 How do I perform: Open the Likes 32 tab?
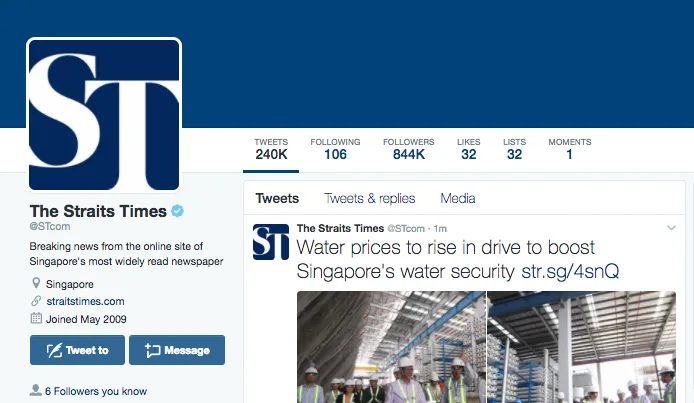click(468, 149)
